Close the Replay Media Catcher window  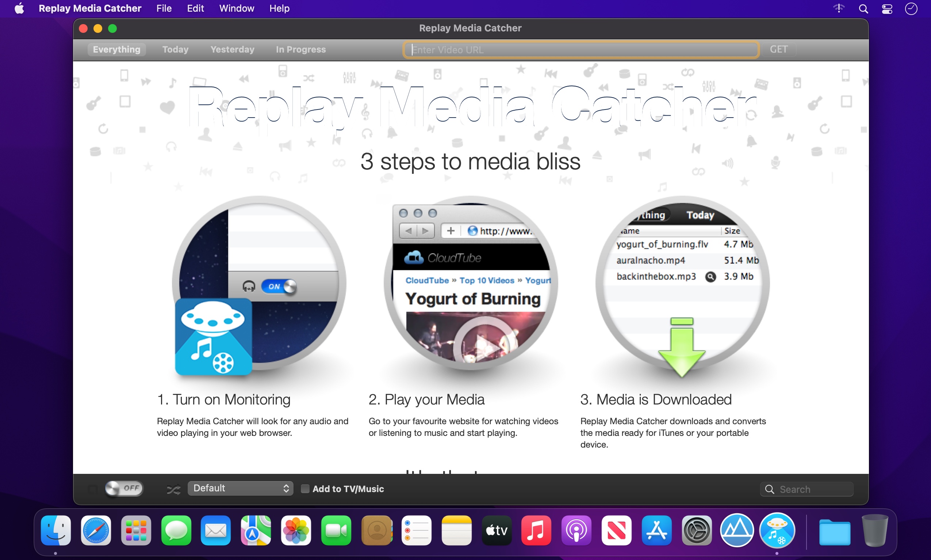point(83,28)
